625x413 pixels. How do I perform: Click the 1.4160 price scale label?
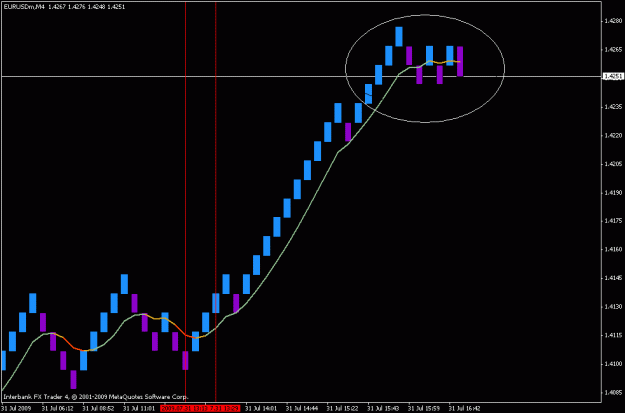click(x=613, y=250)
